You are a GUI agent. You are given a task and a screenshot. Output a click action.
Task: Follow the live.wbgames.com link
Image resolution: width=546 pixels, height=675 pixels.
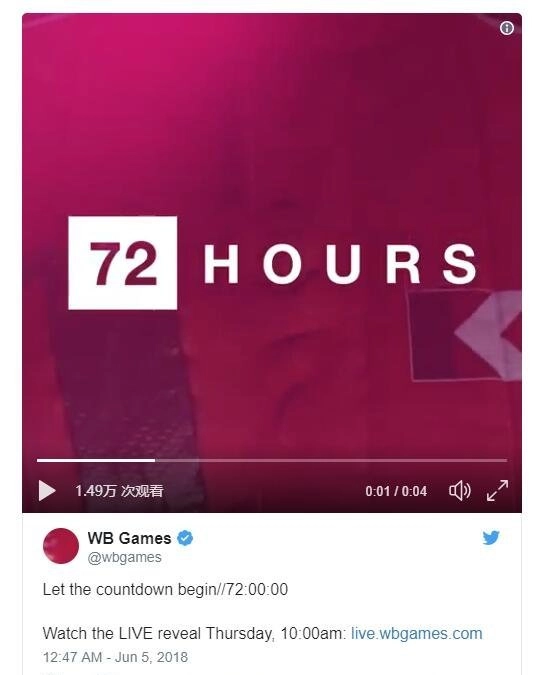(x=416, y=634)
